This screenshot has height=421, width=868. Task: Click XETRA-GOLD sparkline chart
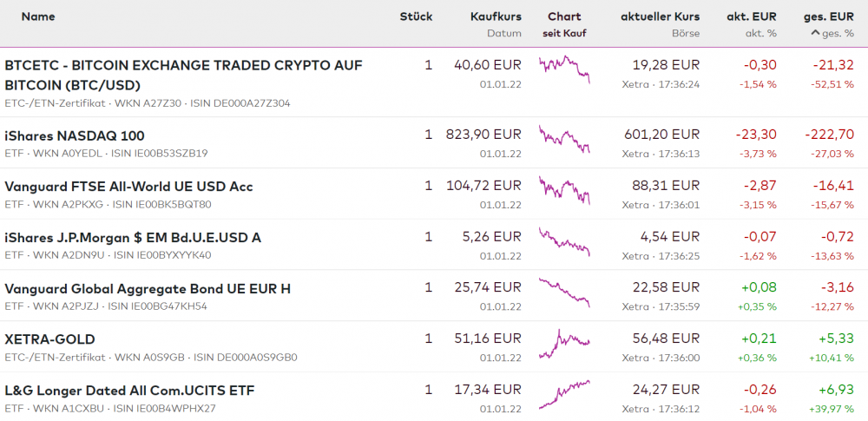564,343
